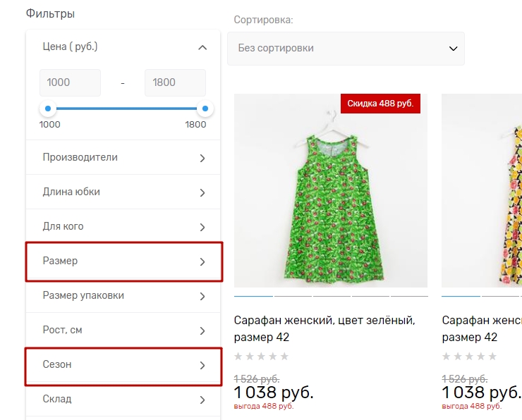Click the maximum price field showing 1800
Viewport: 522px width, 420px height.
175,82
